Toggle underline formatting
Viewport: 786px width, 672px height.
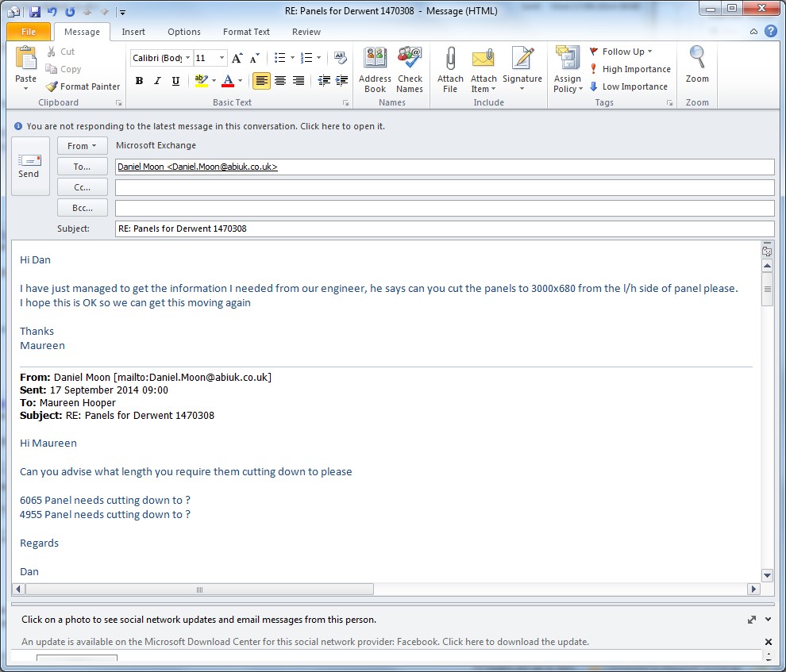(175, 81)
